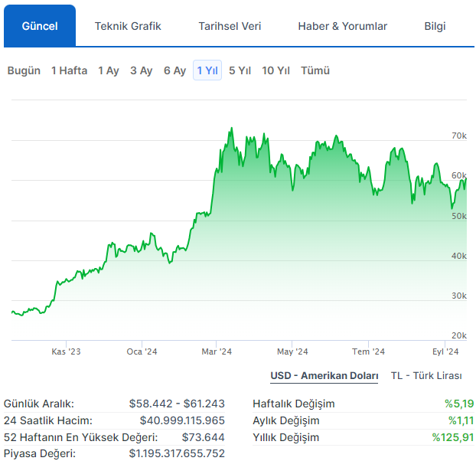Click the Yıllık Değişim %125,91 value
This screenshot has width=476, height=461.
pos(452,437)
